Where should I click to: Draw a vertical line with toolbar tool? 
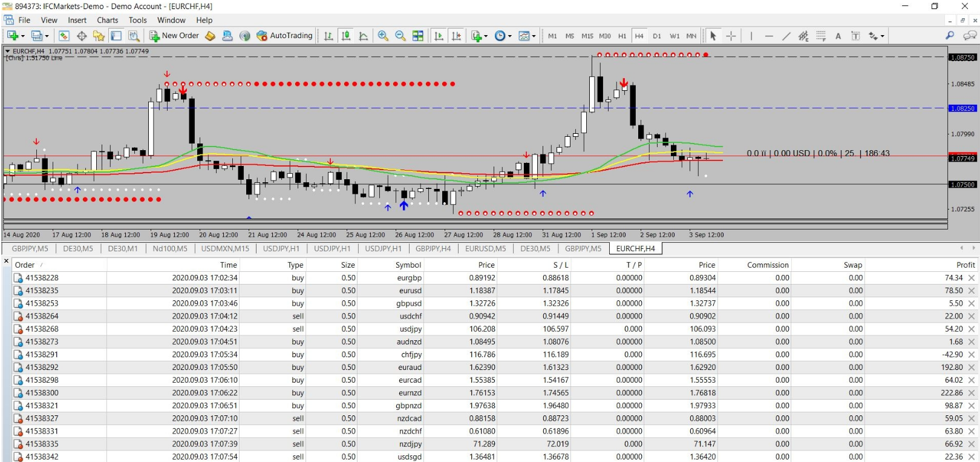click(x=751, y=36)
